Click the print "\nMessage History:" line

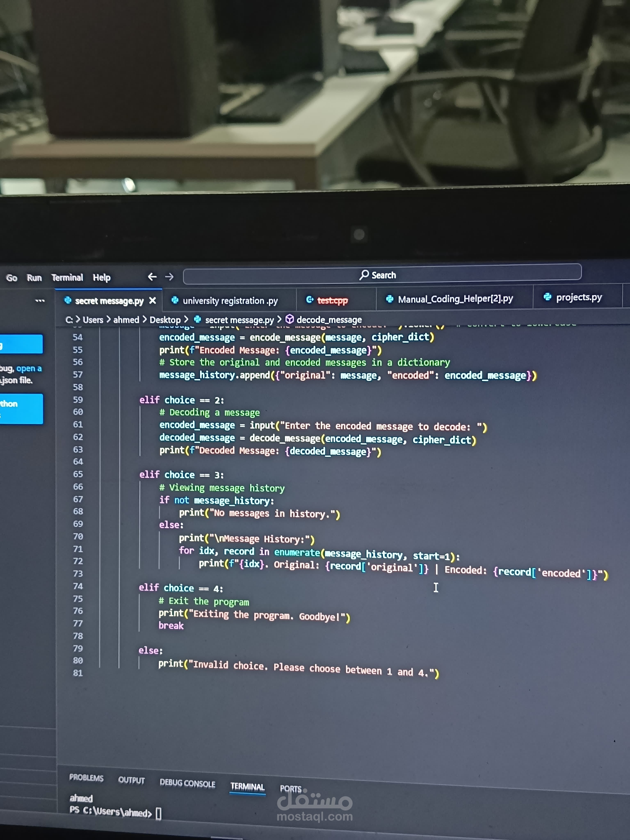pos(247,539)
